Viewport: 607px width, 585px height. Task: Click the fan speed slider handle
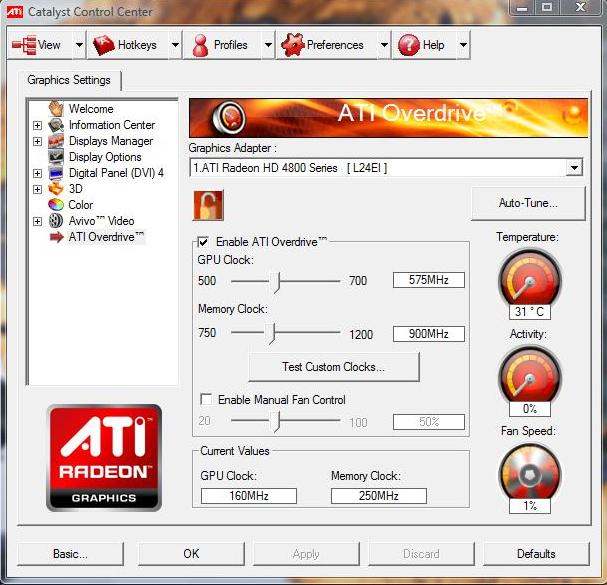coord(276,422)
